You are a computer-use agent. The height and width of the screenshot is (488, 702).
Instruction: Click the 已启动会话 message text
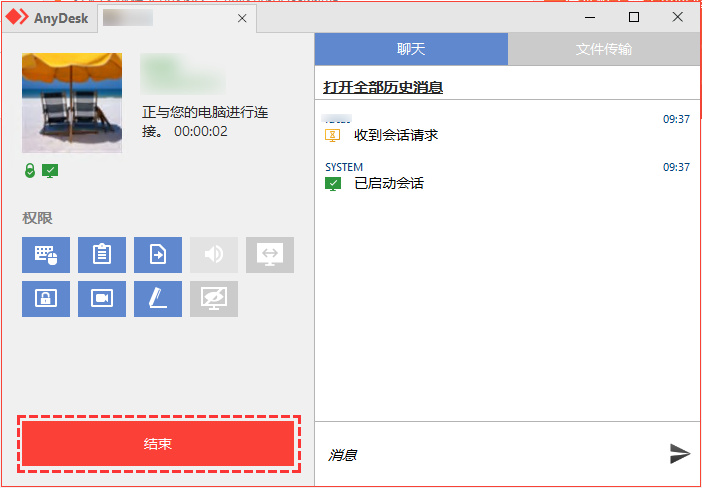(x=389, y=184)
